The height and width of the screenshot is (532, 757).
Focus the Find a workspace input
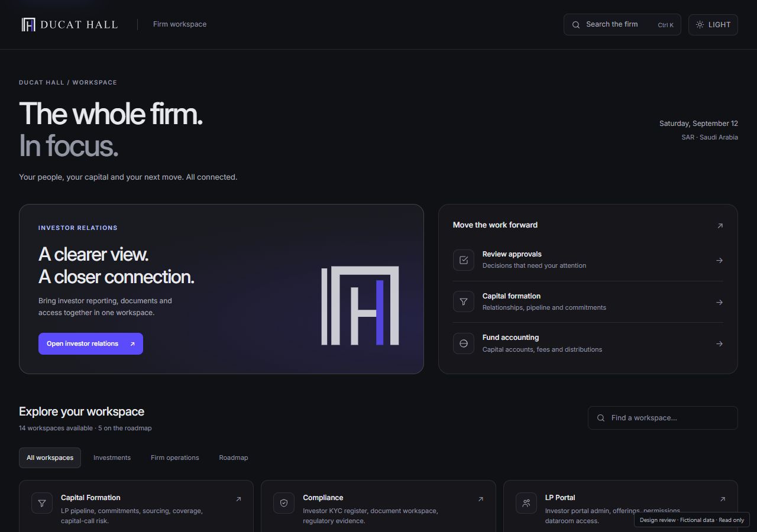663,418
